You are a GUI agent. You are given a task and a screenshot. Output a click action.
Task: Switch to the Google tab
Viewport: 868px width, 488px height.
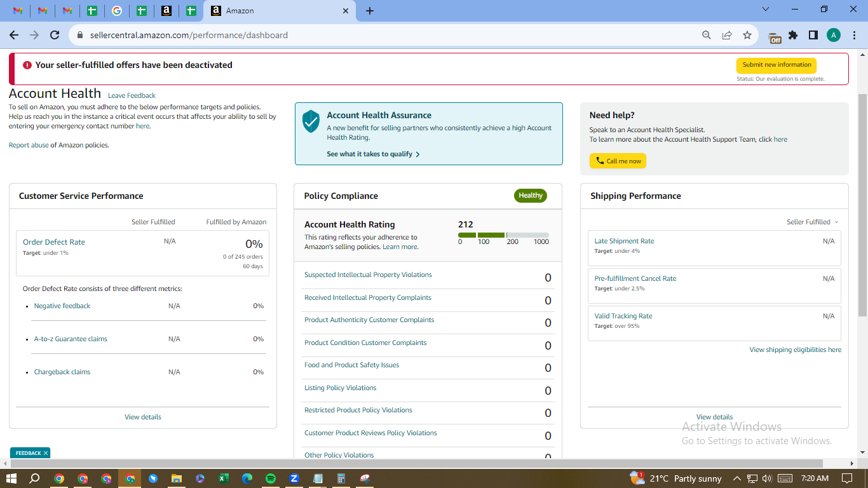(x=116, y=11)
